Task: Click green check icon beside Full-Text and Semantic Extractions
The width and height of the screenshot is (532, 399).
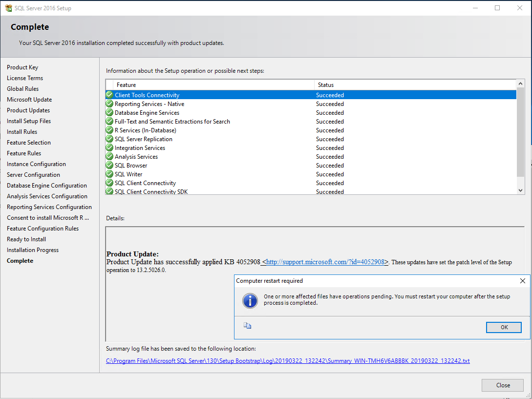Action: [109, 121]
